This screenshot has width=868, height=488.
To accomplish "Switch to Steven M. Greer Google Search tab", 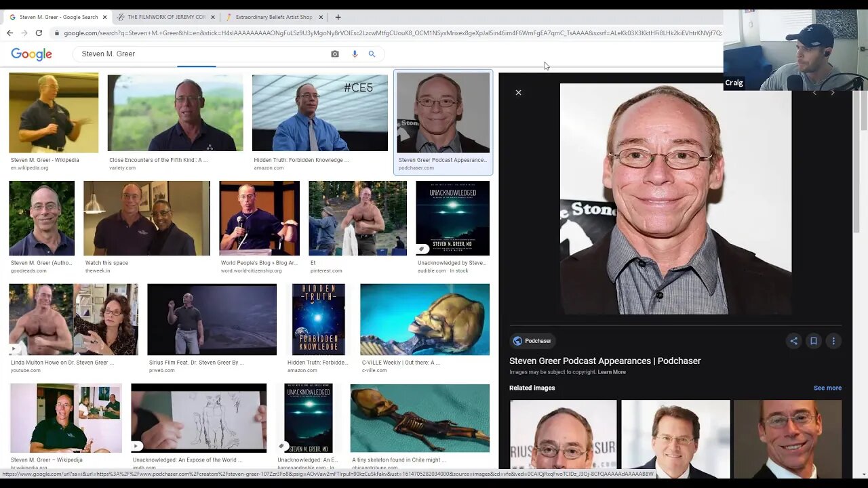I will [x=57, y=17].
